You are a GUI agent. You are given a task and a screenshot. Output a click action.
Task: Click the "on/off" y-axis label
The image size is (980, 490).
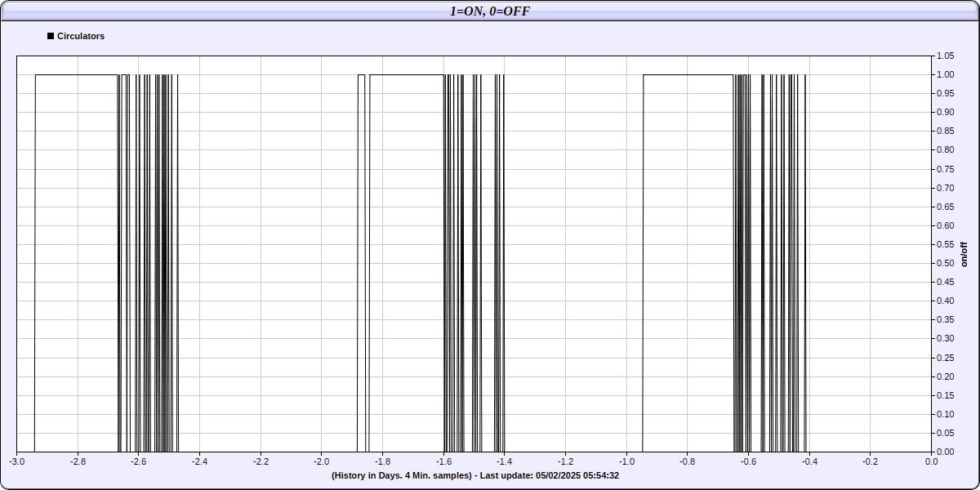click(x=964, y=254)
